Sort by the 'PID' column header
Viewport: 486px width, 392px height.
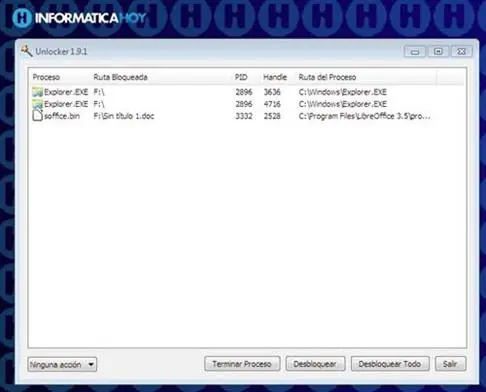pos(241,77)
